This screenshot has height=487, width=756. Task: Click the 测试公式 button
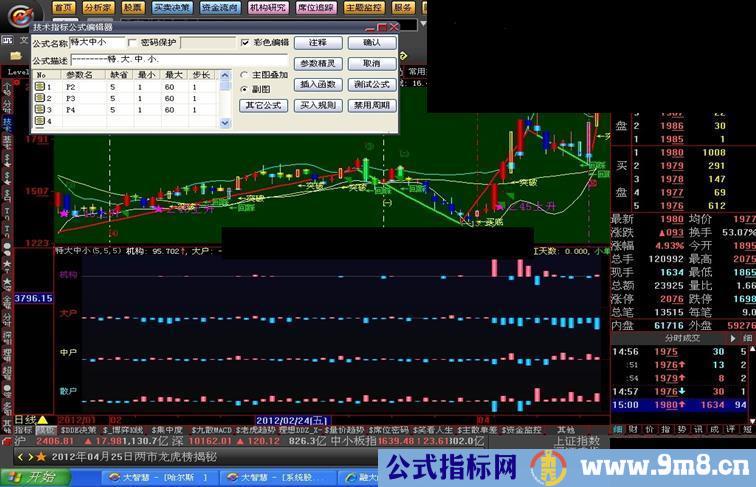371,84
